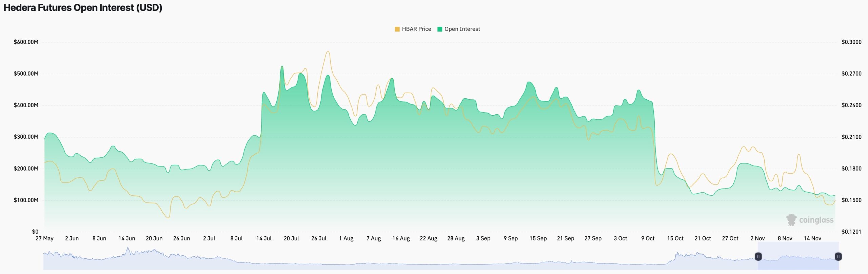Click the $100.00M left axis label
Image resolution: width=868 pixels, height=274 pixels.
pyautogui.click(x=26, y=200)
